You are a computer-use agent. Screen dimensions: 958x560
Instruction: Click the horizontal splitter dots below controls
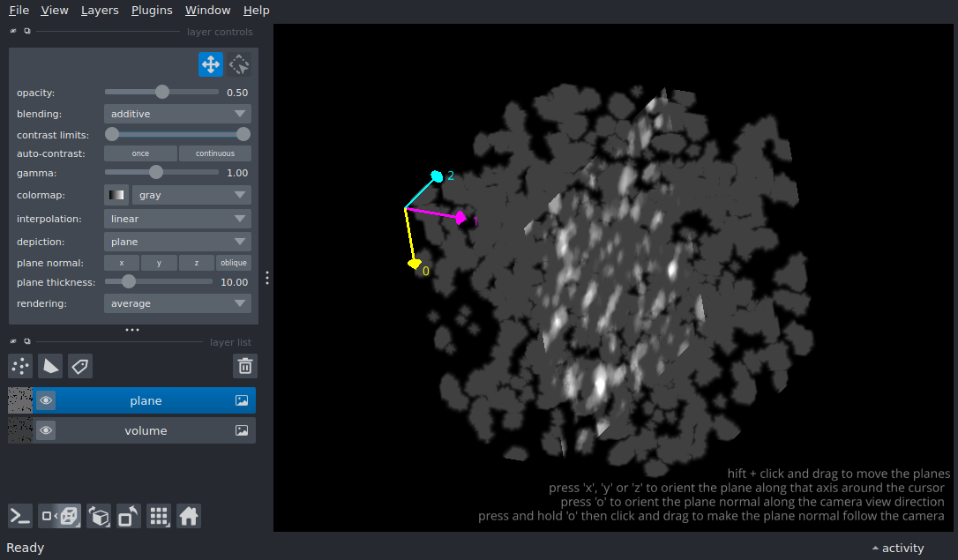coord(132,330)
